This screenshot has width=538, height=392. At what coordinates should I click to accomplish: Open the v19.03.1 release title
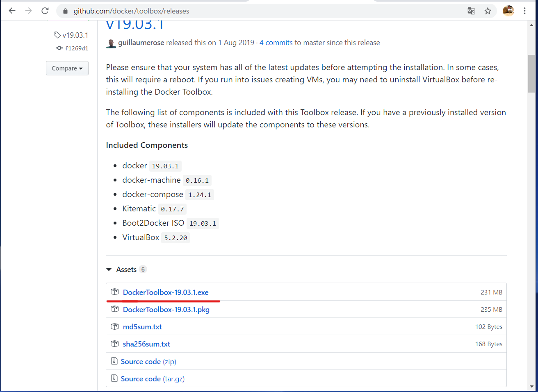135,25
